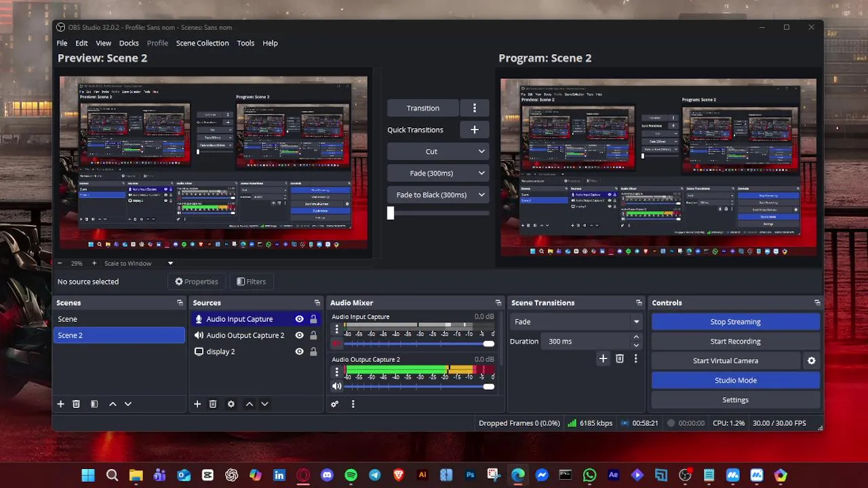Zoom in preview with plus icon
868x488 pixels.
(94, 263)
